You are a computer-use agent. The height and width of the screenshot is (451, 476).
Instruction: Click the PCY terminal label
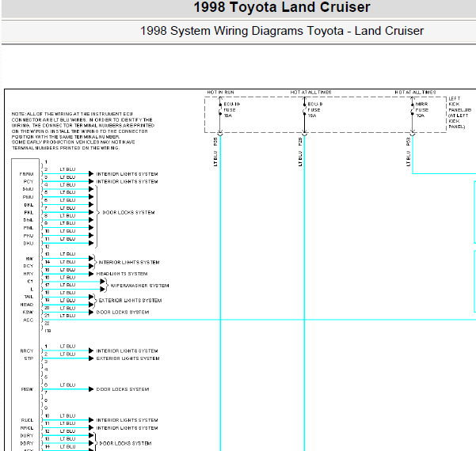(29, 182)
